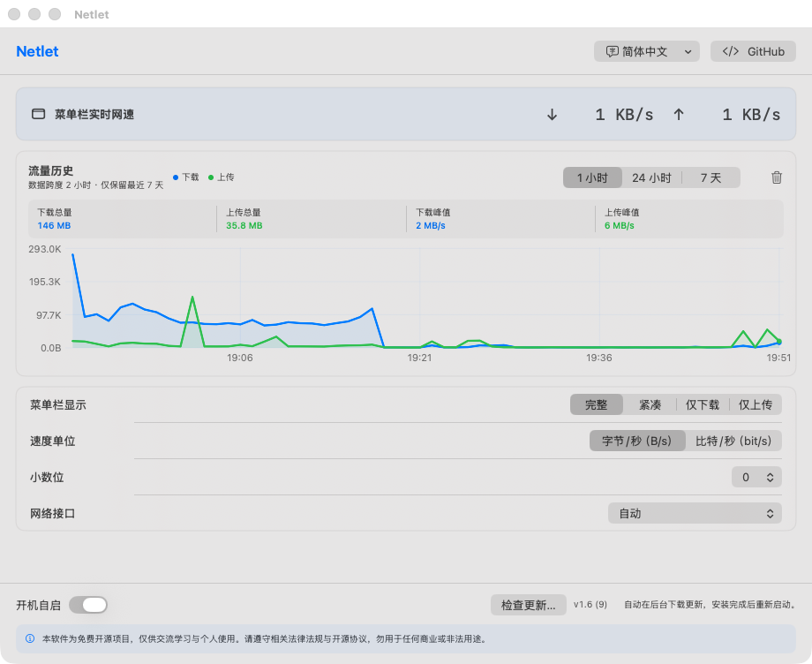The image size is (812, 664).
Task: Click the download arrow icon in speed panel
Action: point(552,115)
